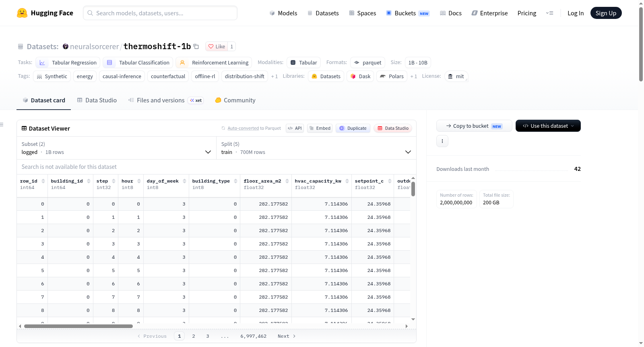644x347 pixels.
Task: Switch to the Data Studio tab
Action: (97, 100)
